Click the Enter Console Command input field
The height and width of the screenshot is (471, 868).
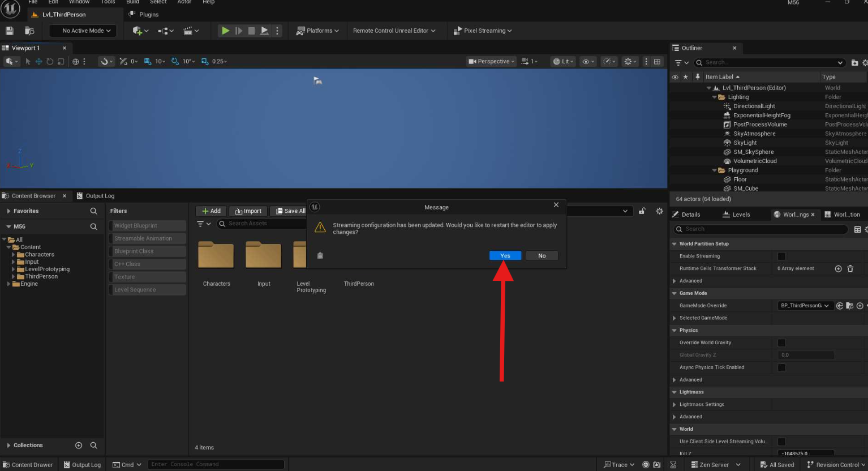[x=215, y=464]
